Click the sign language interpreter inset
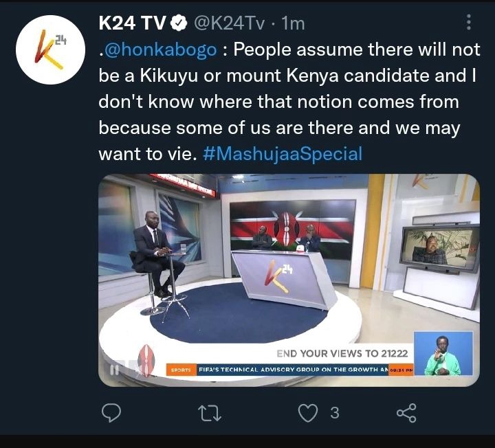The width and height of the screenshot is (495, 448). coord(443,353)
